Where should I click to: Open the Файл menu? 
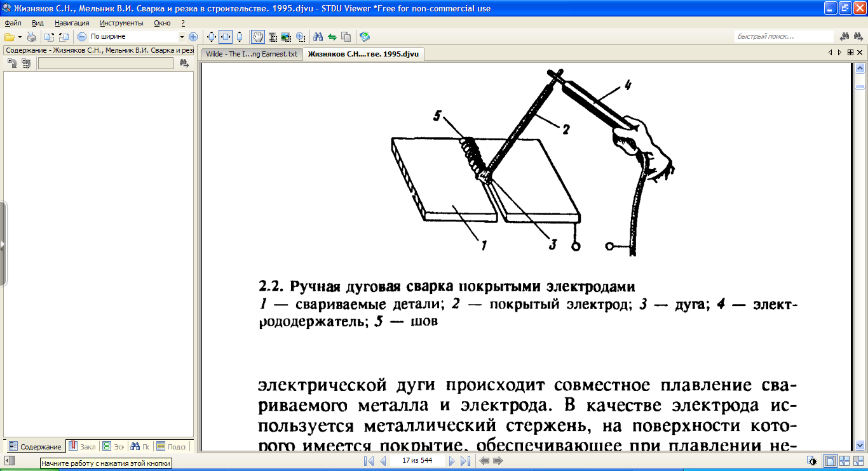tap(13, 23)
